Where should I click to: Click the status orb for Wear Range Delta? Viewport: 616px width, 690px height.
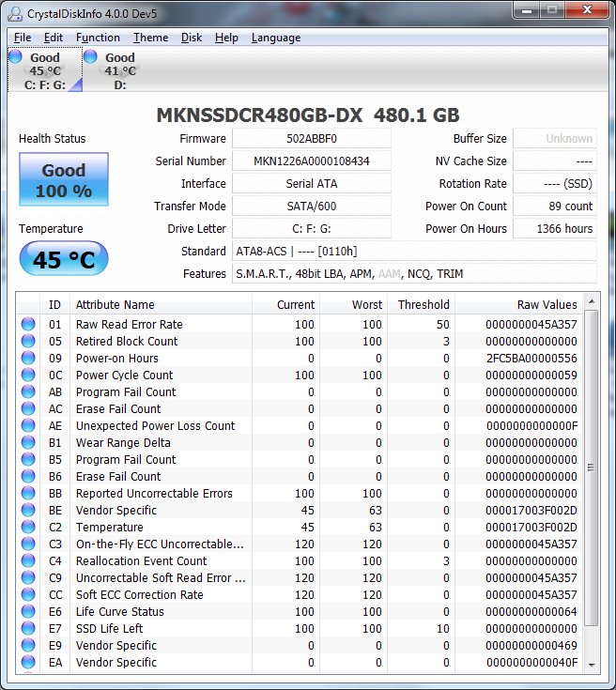click(28, 442)
